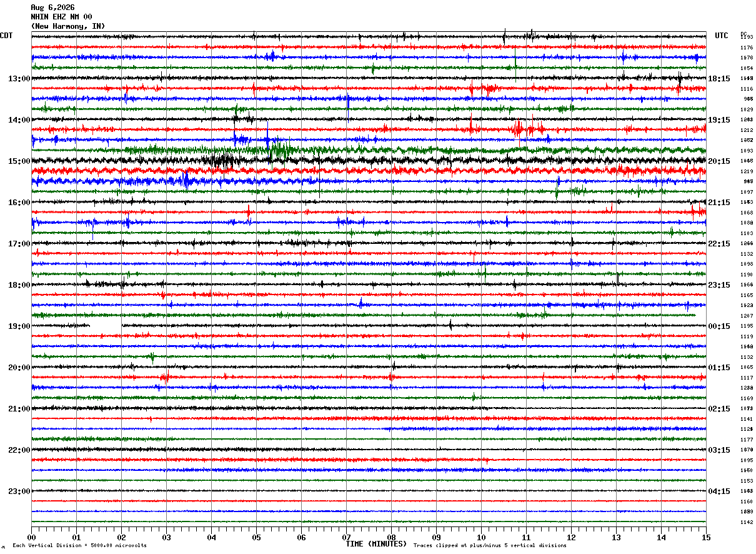
Task: Pick minute tick label "15" on axis
Action: pos(706,537)
